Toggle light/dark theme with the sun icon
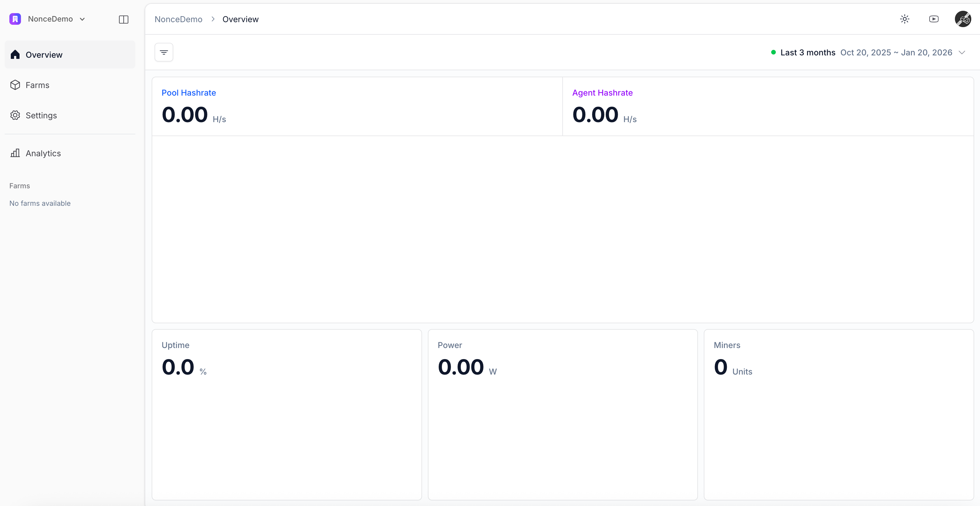 (x=905, y=19)
